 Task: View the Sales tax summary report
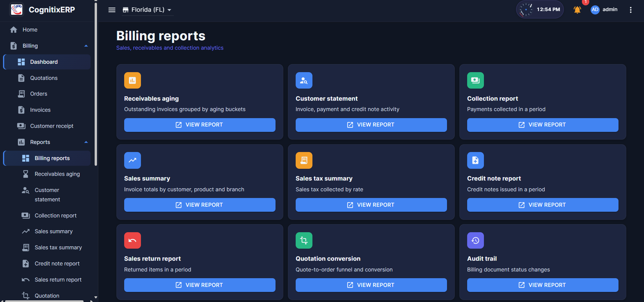(371, 205)
